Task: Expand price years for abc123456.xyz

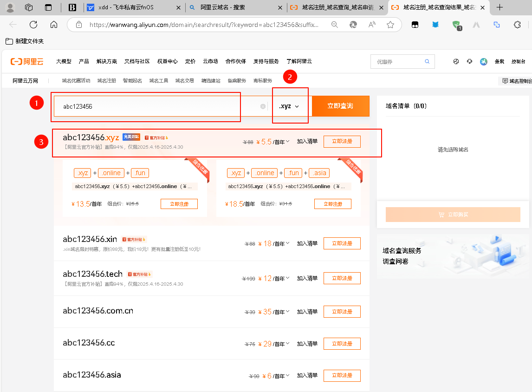Action: click(x=288, y=141)
